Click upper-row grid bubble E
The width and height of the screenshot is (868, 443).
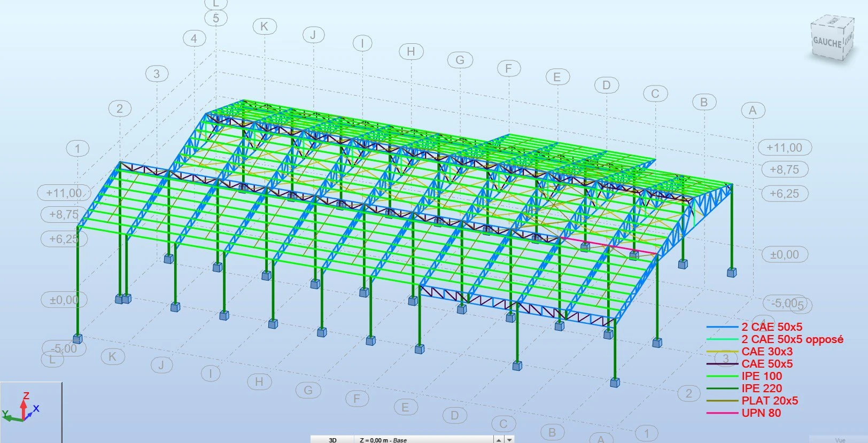point(557,77)
